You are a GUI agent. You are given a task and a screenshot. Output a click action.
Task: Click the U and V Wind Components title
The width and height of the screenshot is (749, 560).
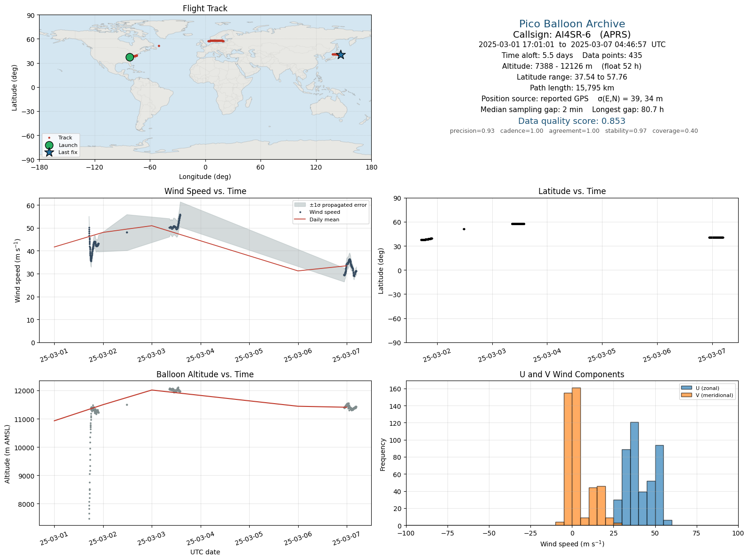click(x=572, y=374)
